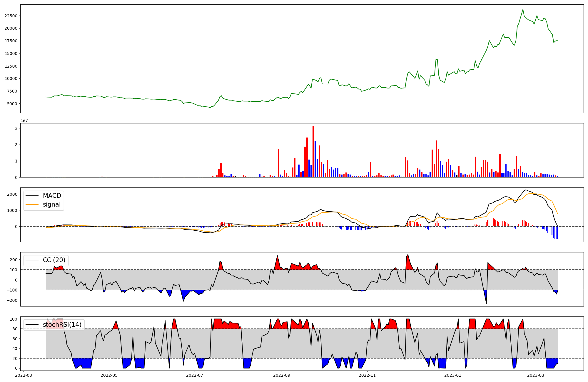Click the 2000 tick on MACD axis
Viewport: 588px width, 382px height.
point(12,194)
